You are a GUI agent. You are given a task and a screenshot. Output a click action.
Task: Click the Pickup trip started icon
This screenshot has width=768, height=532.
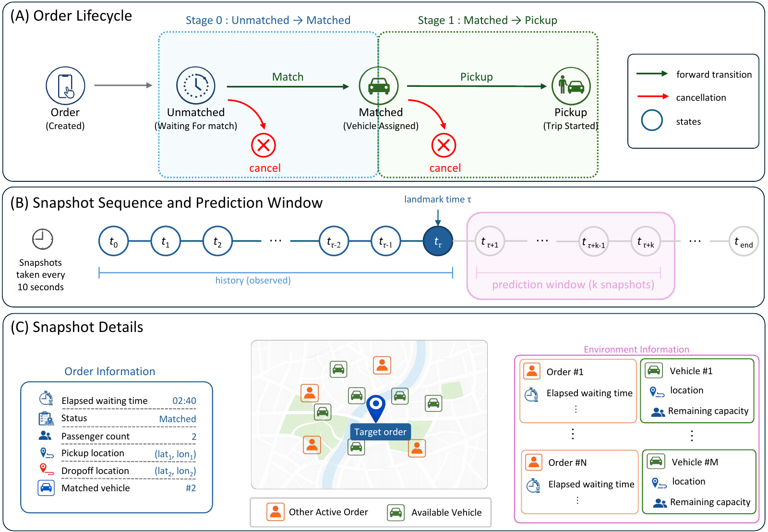pyautogui.click(x=571, y=86)
